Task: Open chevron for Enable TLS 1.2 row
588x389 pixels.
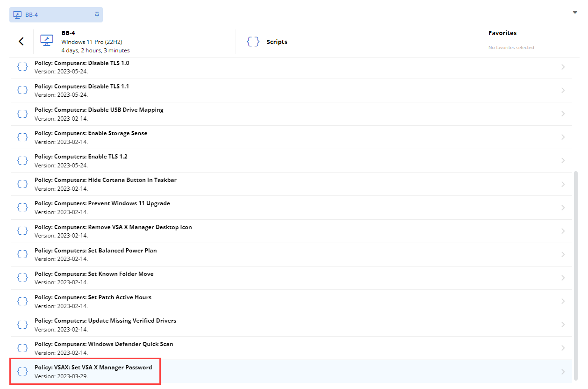Action: coord(563,160)
